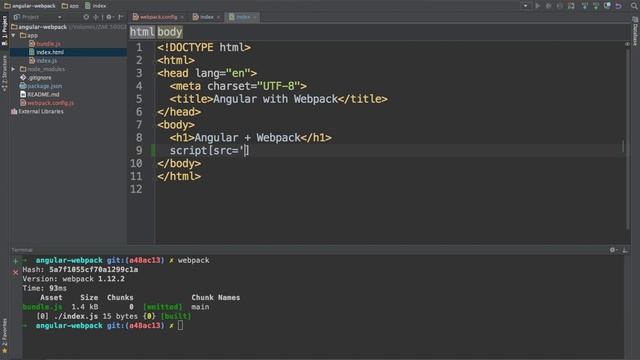This screenshot has height=360, width=640.
Task: Click the body breadcrumb
Action: [x=170, y=32]
